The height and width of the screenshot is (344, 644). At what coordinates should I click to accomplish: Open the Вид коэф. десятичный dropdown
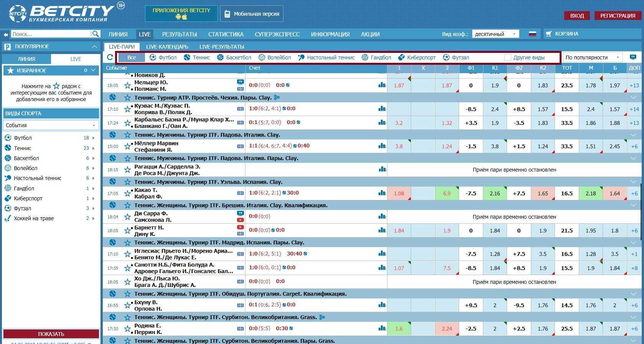point(496,34)
